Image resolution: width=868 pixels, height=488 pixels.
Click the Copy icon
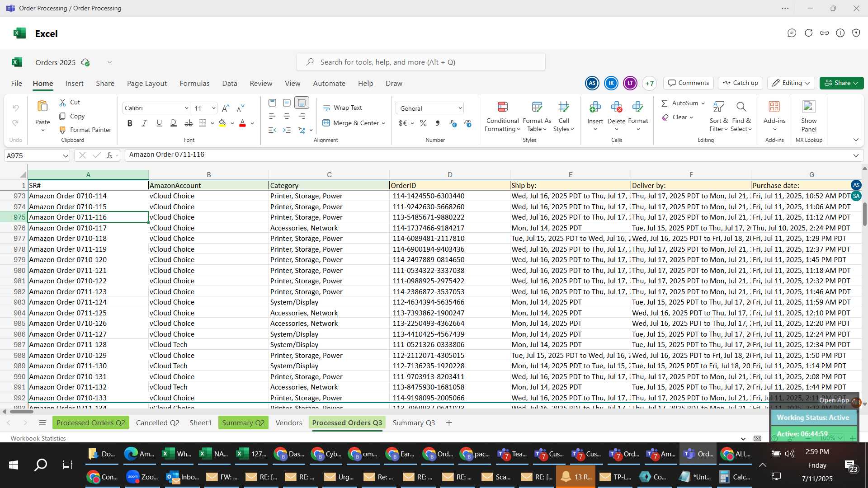pos(63,116)
